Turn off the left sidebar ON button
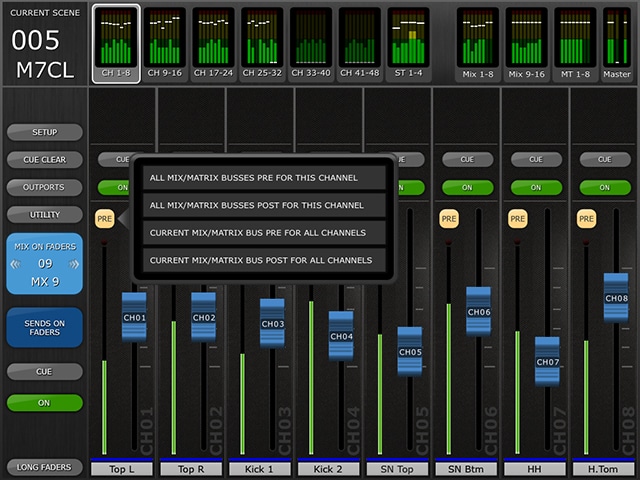The image size is (640, 480). 45,403
